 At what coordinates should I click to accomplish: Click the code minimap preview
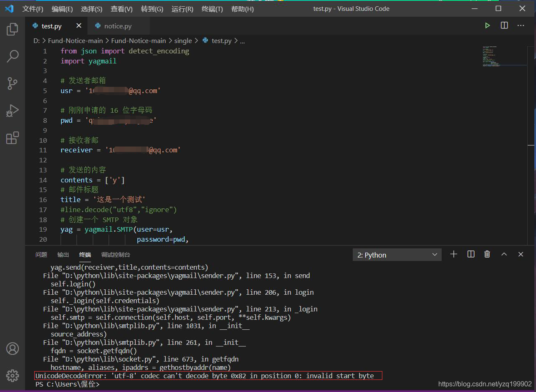(504, 56)
